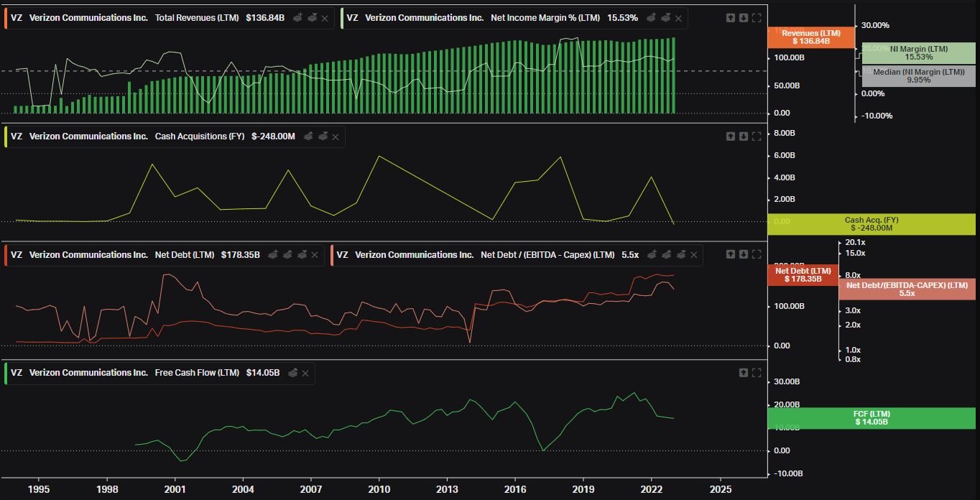
Task: Move the Free Cash Flow pane up
Action: 744,373
